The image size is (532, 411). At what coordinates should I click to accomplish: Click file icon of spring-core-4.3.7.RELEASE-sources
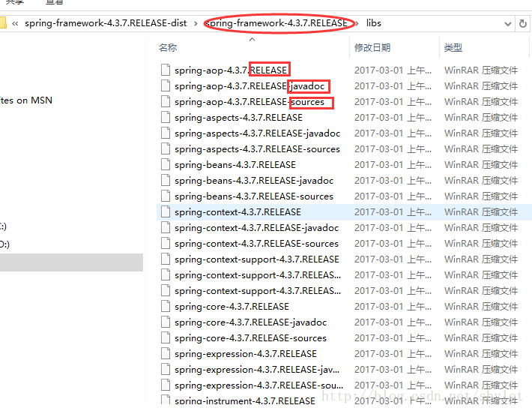(166, 338)
